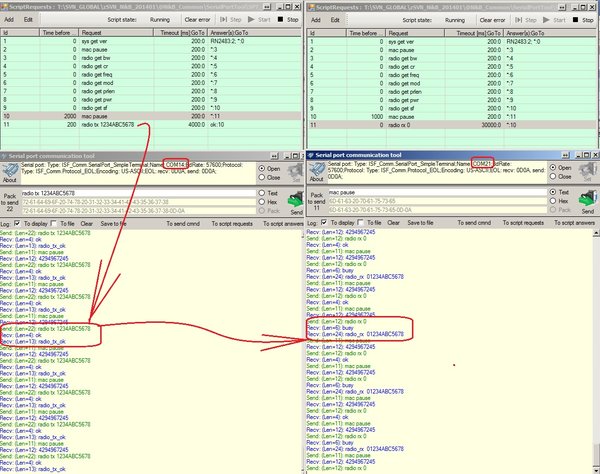Screen dimensions: 600x474
Task: Click Set icon in right serial tool
Action: [x=587, y=172]
